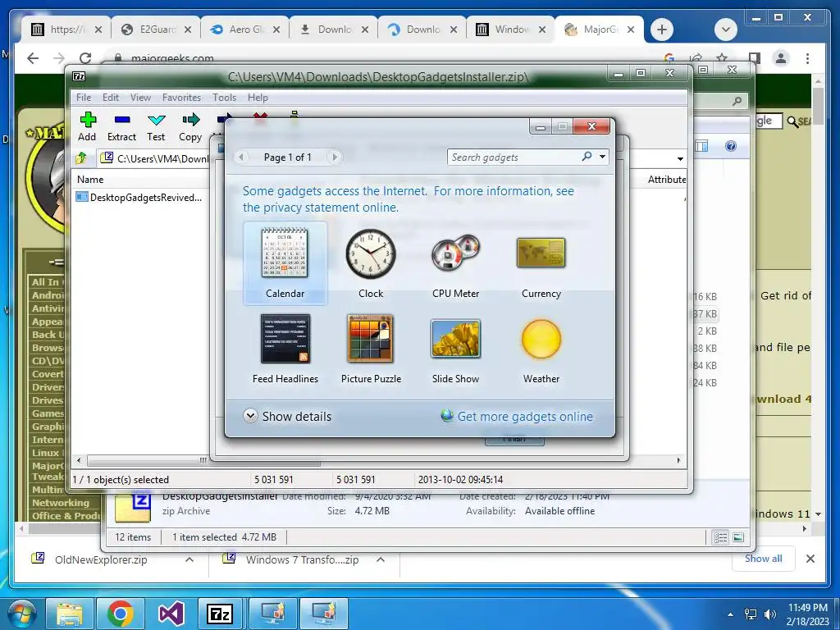Select DesktopGadgetsRevived file in 7-Zip list
The width and height of the screenshot is (840, 630).
[139, 197]
